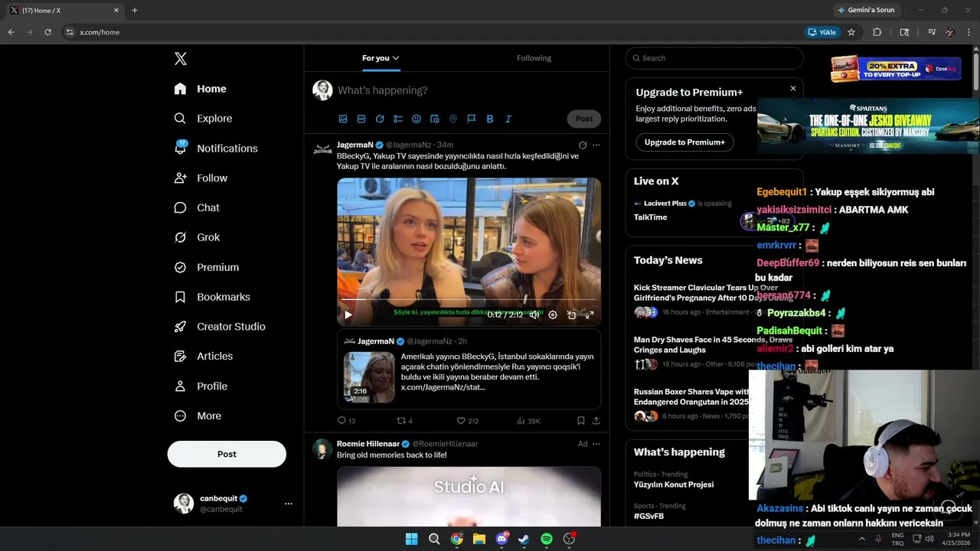Open Yüzyılın Konut Projesi trend
This screenshot has width=980, height=551.
point(674,484)
